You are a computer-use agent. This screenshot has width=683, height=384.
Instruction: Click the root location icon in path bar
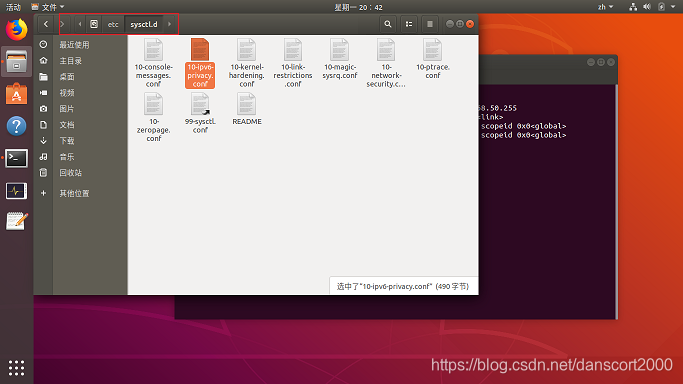tap(94, 24)
